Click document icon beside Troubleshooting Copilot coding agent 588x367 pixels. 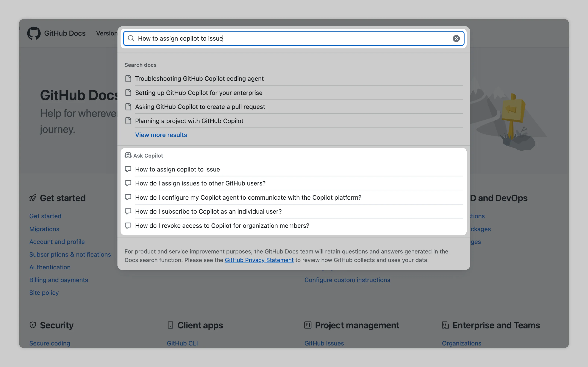tap(128, 79)
